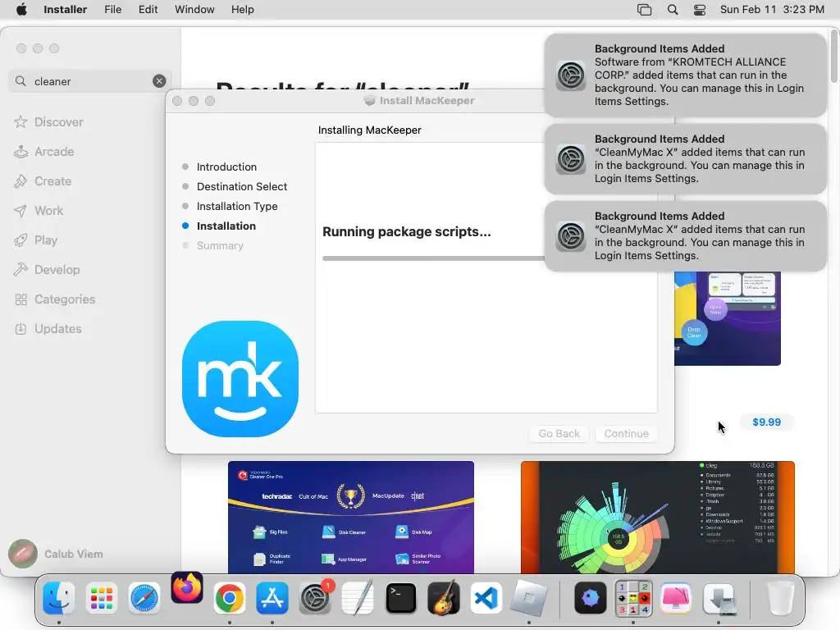
Task: Launch Visual Studio Code from dock
Action: 486,598
